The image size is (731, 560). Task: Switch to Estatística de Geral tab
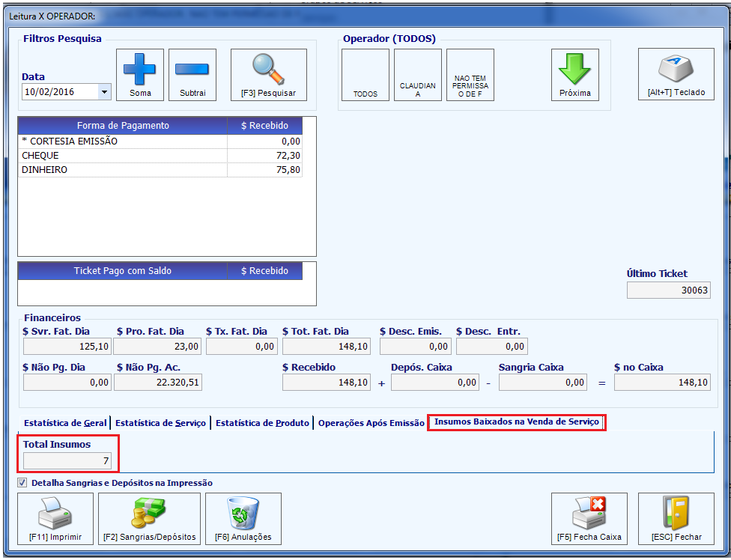[x=65, y=423]
